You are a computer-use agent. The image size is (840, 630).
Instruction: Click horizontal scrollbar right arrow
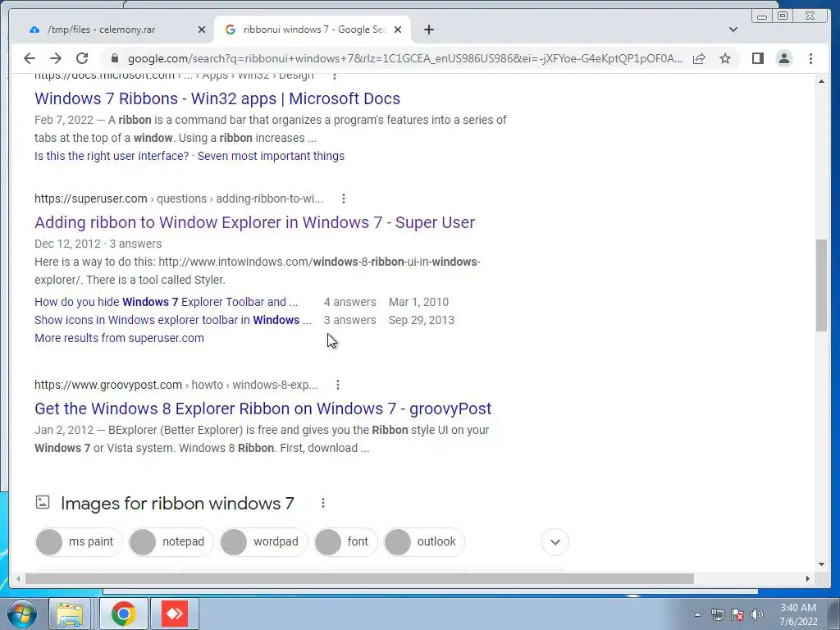[x=808, y=578]
